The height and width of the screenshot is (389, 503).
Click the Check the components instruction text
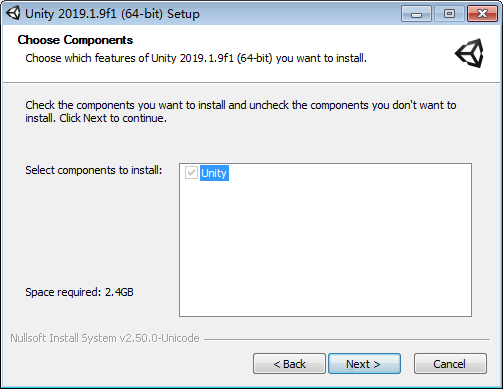tap(241, 111)
